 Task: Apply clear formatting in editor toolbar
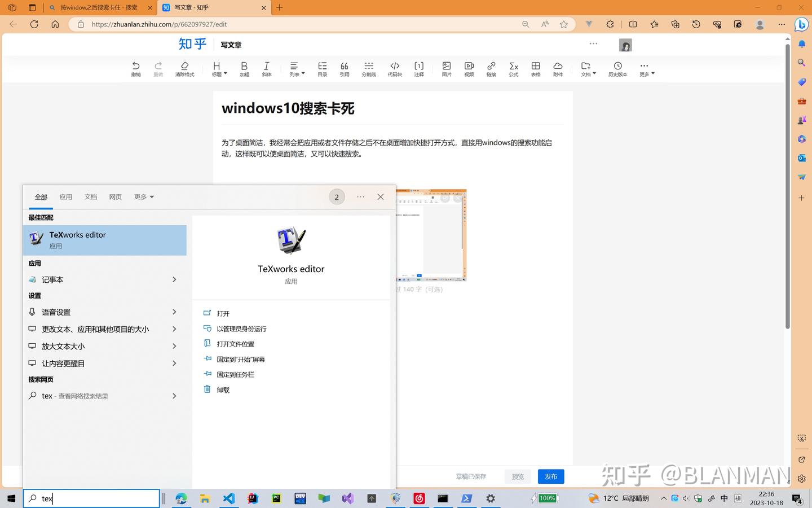point(184,69)
